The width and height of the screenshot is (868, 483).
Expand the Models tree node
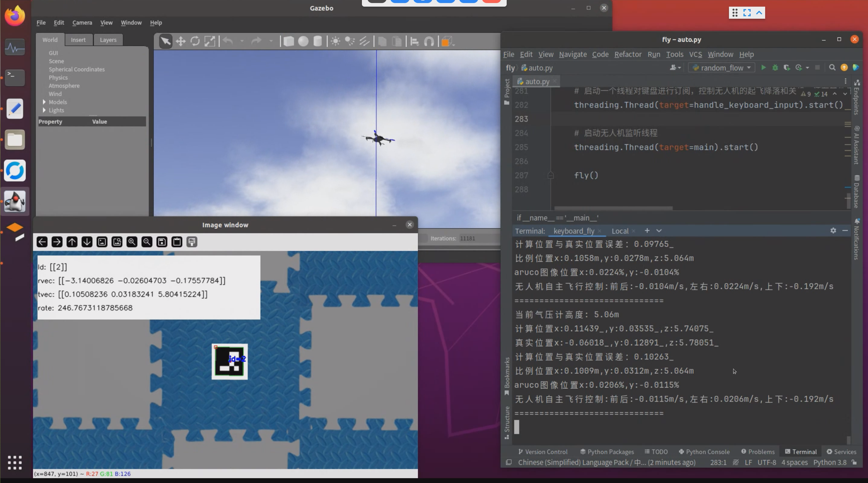(x=44, y=102)
